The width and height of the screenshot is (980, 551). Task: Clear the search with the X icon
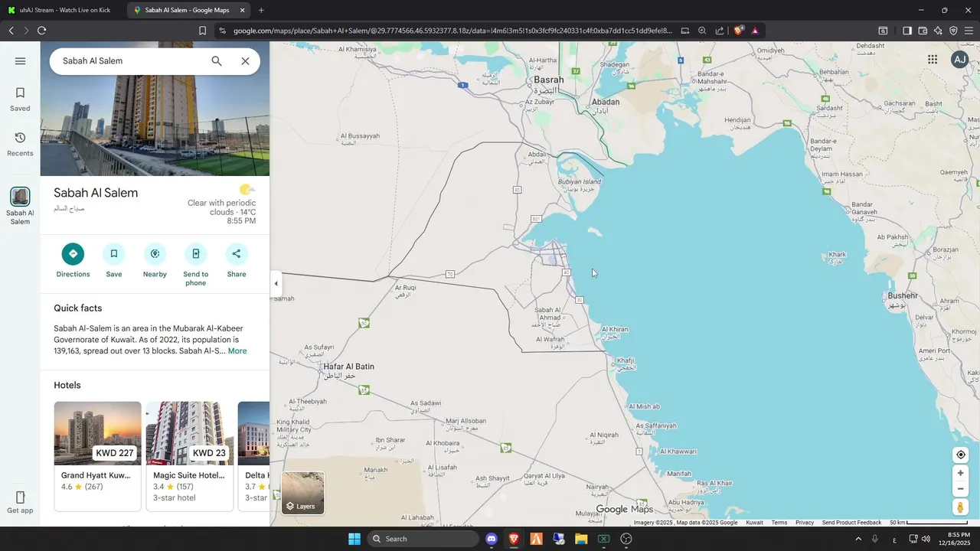point(245,61)
